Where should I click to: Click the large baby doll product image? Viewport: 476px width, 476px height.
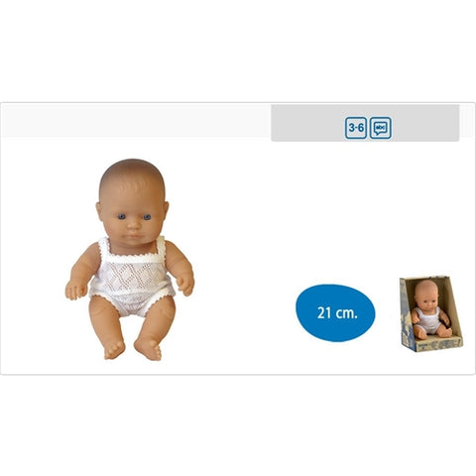[130, 260]
